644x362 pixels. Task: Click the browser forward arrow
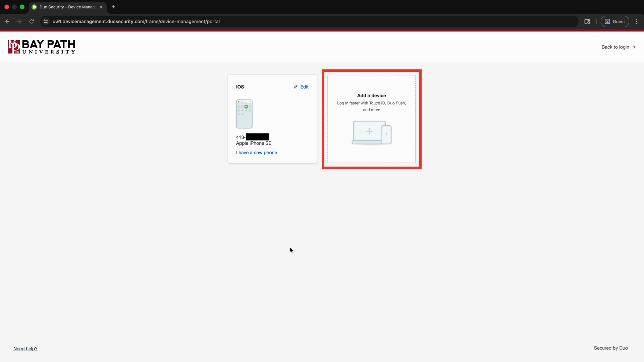(x=19, y=21)
